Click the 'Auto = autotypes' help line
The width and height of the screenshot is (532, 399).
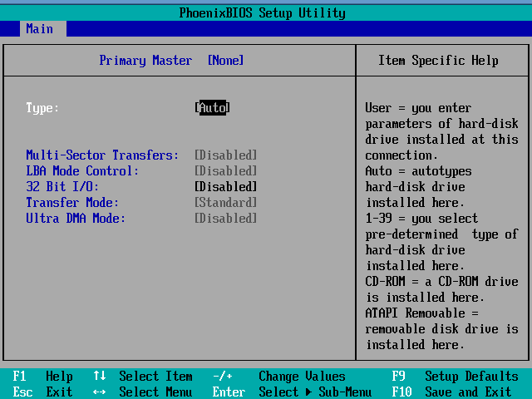click(x=418, y=171)
